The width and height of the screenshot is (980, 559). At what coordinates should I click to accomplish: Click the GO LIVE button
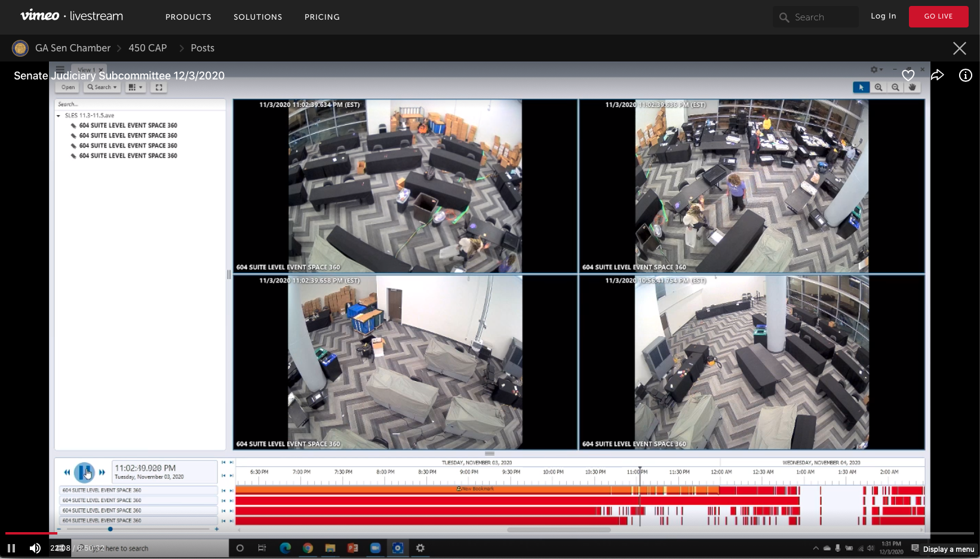(938, 17)
